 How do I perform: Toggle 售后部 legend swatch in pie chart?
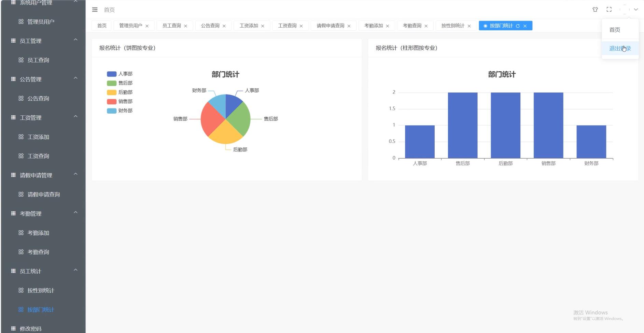coord(112,83)
